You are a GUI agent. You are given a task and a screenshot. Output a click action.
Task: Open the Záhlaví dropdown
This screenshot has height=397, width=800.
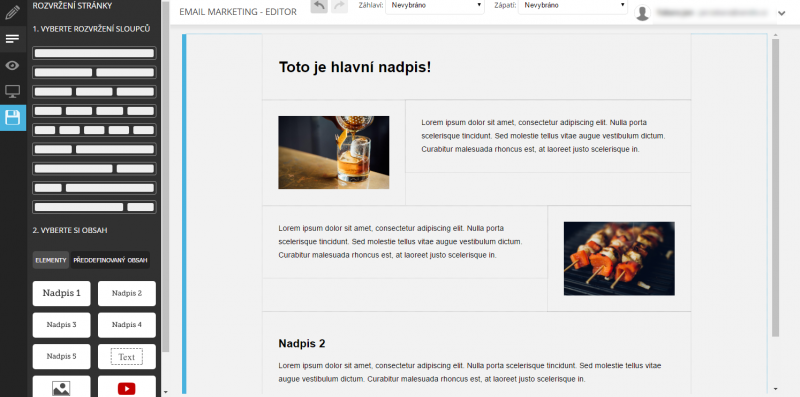tap(435, 6)
